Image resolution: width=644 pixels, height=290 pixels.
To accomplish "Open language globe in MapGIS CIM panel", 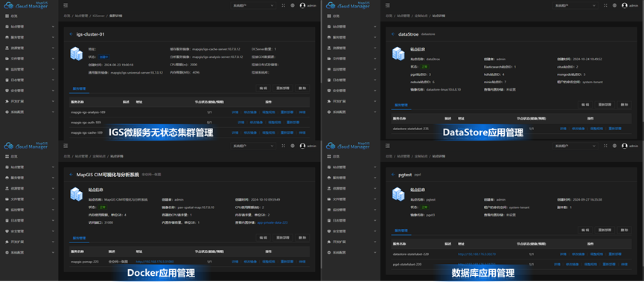I will [x=293, y=146].
